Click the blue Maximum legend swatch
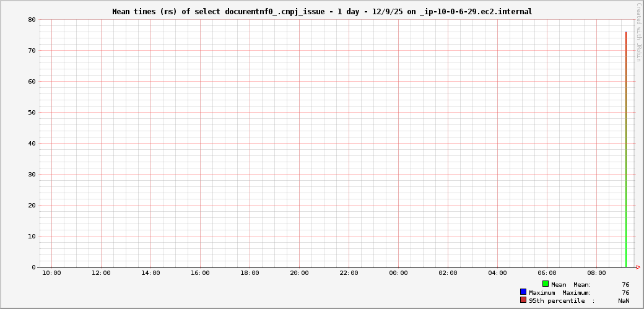 click(x=523, y=292)
